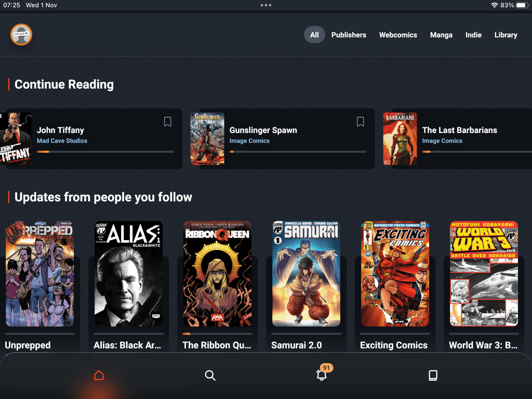Open Samurai 2.0 cover thumbnail
532x399 pixels.
(306, 274)
